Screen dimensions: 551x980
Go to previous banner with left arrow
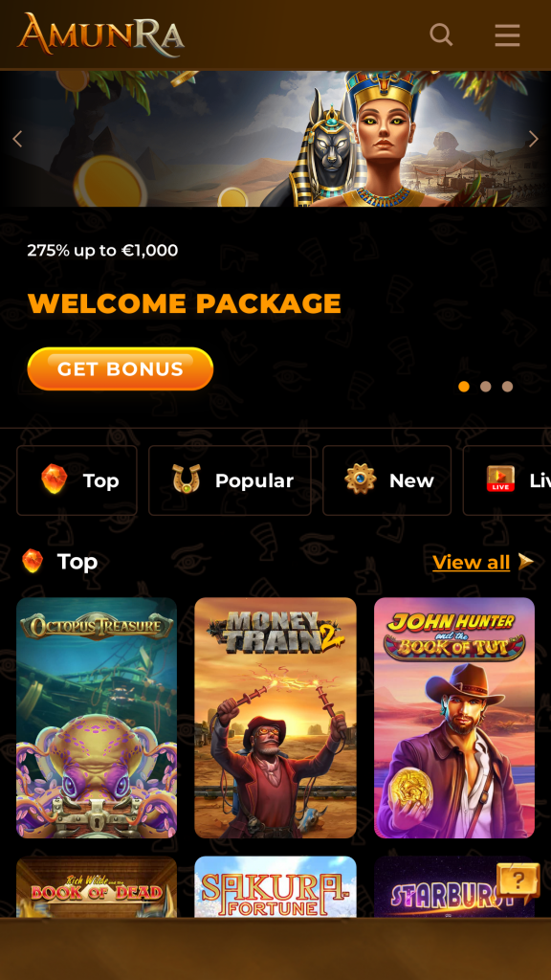[17, 139]
